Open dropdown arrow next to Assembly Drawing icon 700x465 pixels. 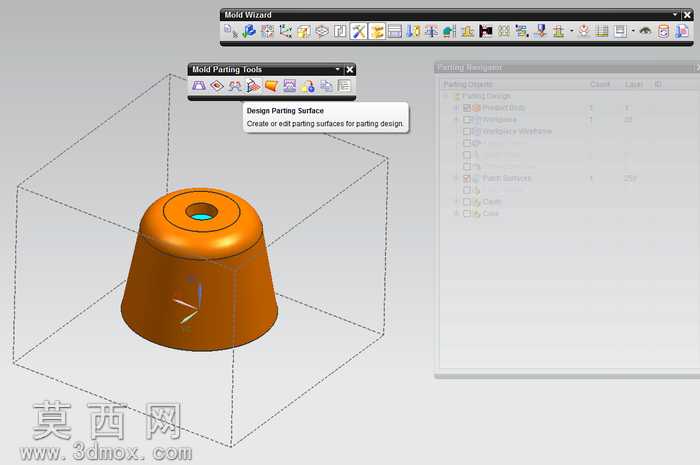633,31
